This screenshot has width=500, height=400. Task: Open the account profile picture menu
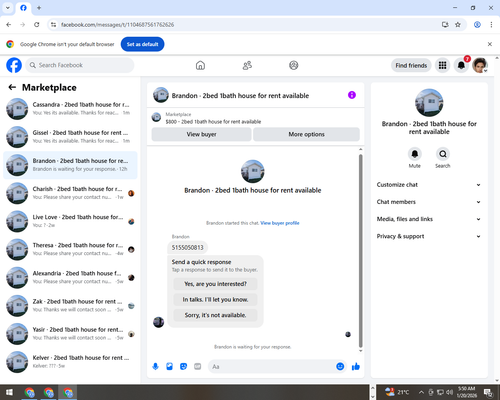pos(480,65)
